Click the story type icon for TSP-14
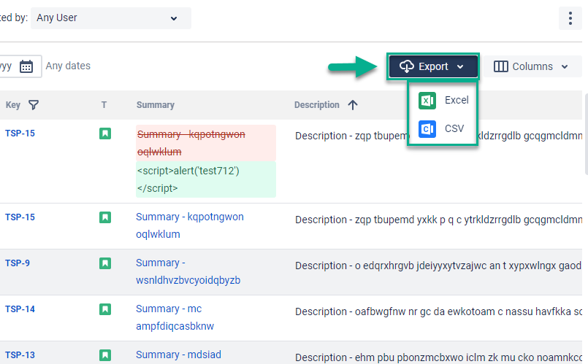588x364 pixels. [105, 309]
